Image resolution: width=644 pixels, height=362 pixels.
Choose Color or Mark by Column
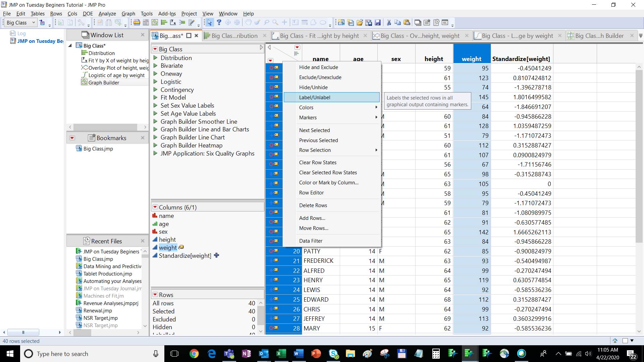(x=328, y=183)
